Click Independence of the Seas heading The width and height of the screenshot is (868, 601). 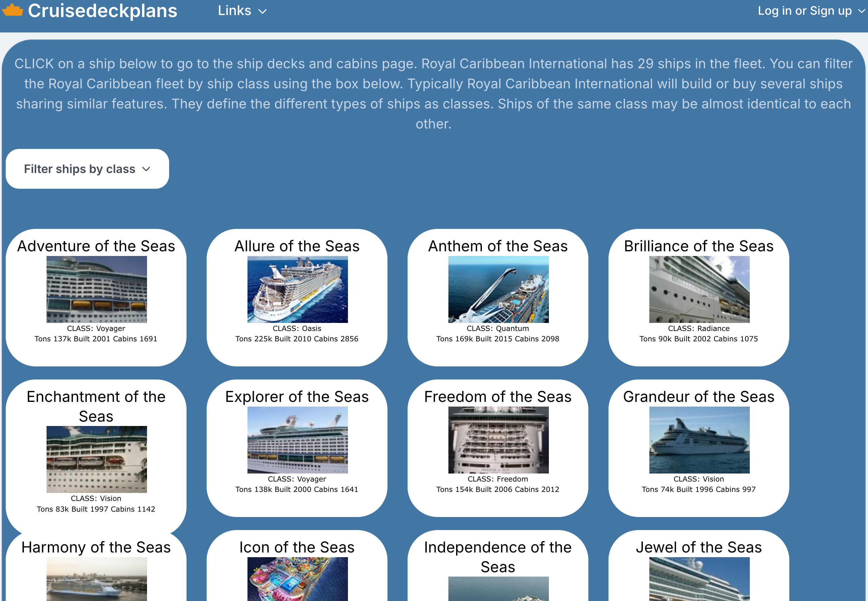pyautogui.click(x=498, y=556)
